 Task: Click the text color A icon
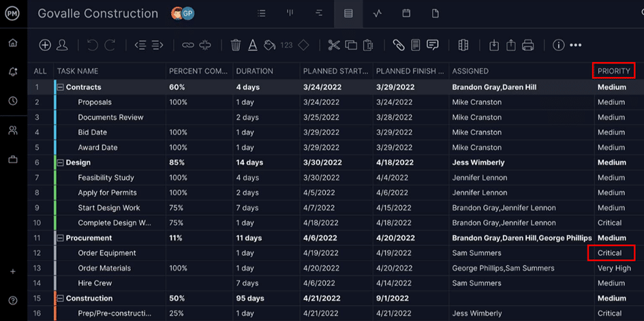(x=252, y=45)
